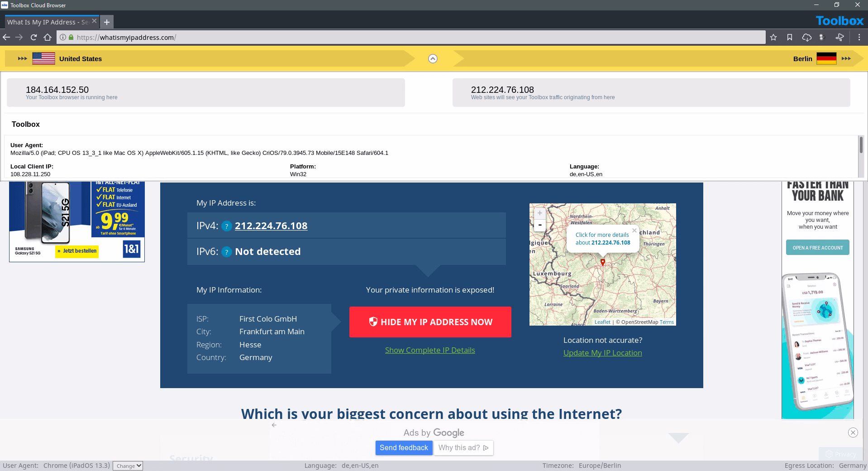
Task: Zoom in on the map
Action: 539,213
